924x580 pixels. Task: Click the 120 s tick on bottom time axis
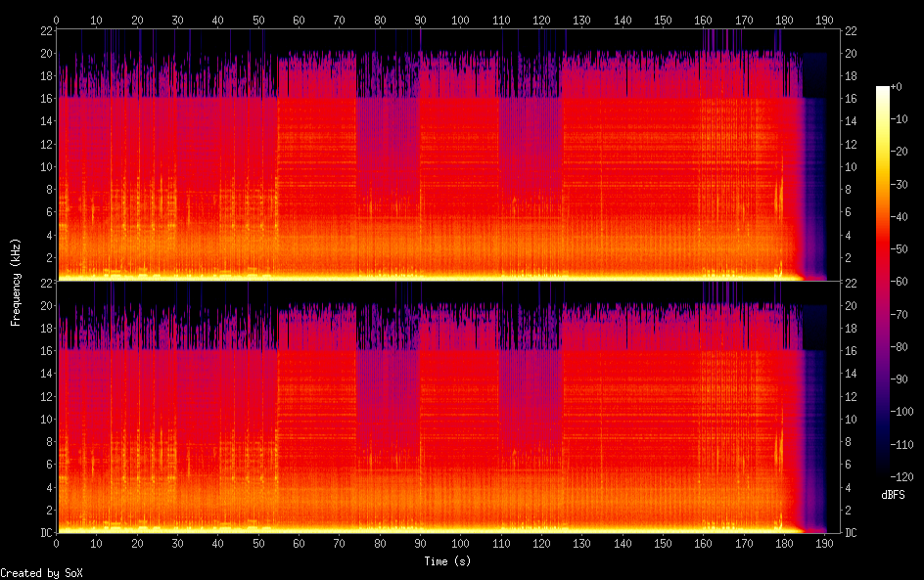click(x=540, y=542)
